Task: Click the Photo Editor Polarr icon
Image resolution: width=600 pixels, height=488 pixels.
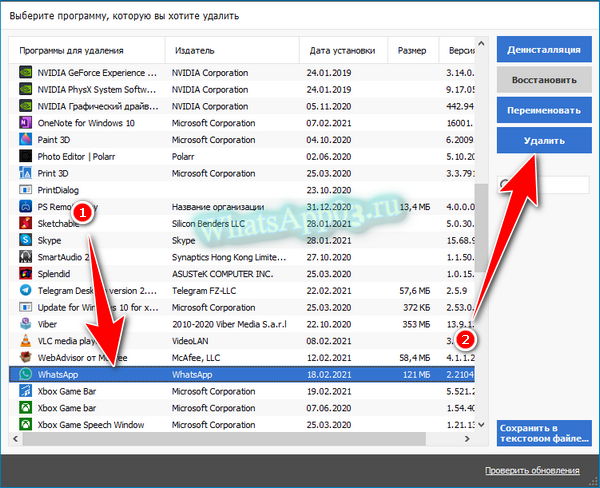Action: (x=26, y=156)
